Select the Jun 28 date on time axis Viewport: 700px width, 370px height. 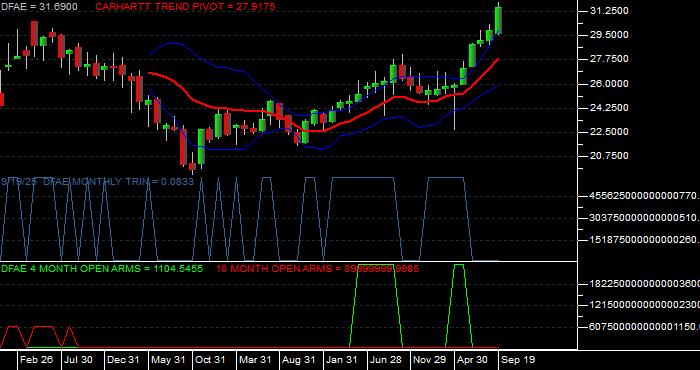(386, 360)
